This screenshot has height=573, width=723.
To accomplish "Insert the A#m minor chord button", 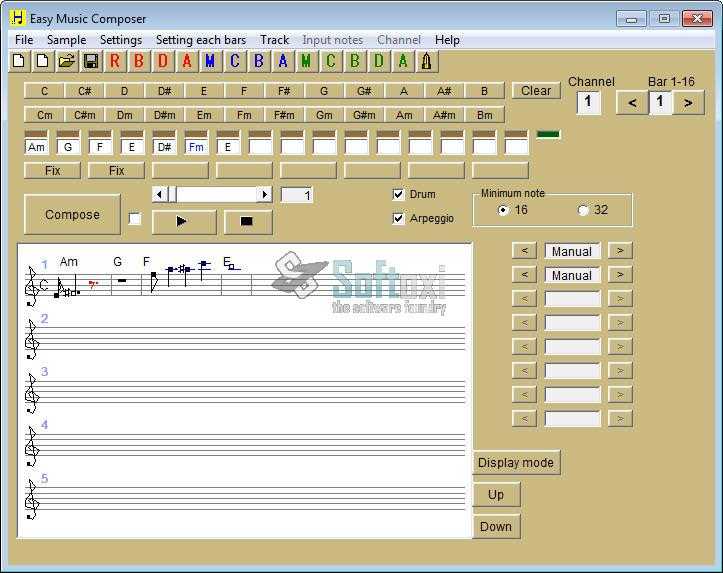I will (444, 115).
